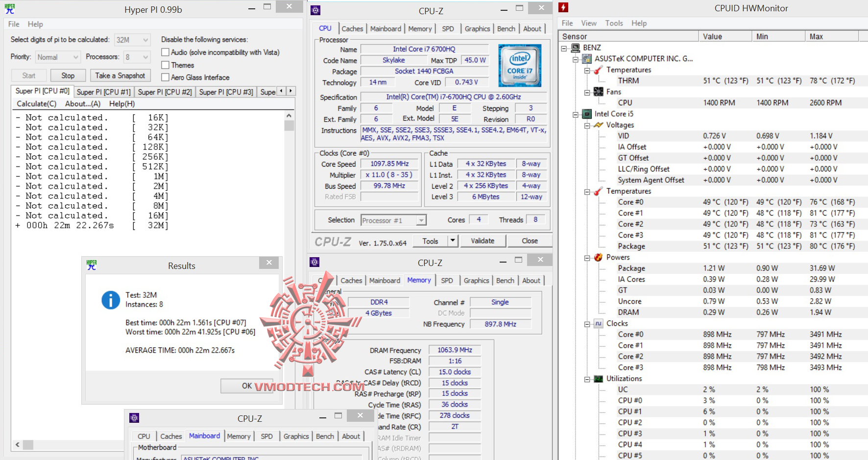Open the SPD tab in CPU-Z Memory window
868x460 pixels.
coord(447,281)
